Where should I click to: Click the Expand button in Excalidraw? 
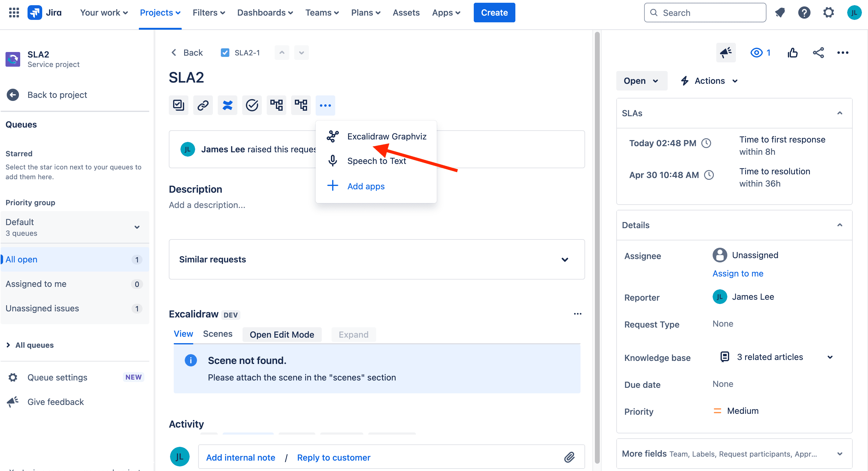click(x=354, y=335)
